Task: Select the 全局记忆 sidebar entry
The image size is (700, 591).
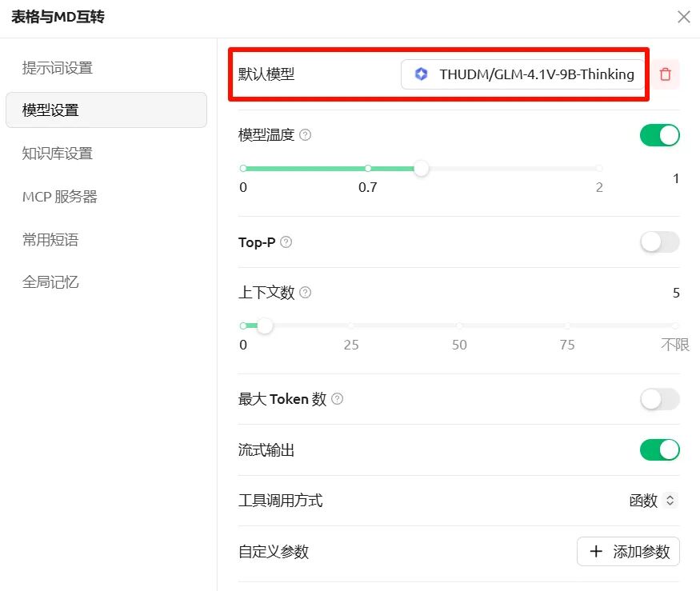Action: (x=50, y=282)
